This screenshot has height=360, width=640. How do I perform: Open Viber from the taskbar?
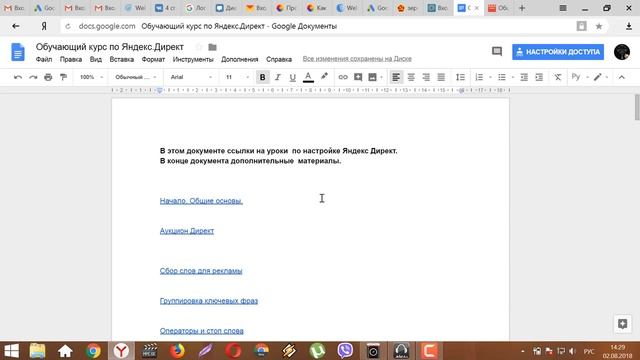[345, 351]
